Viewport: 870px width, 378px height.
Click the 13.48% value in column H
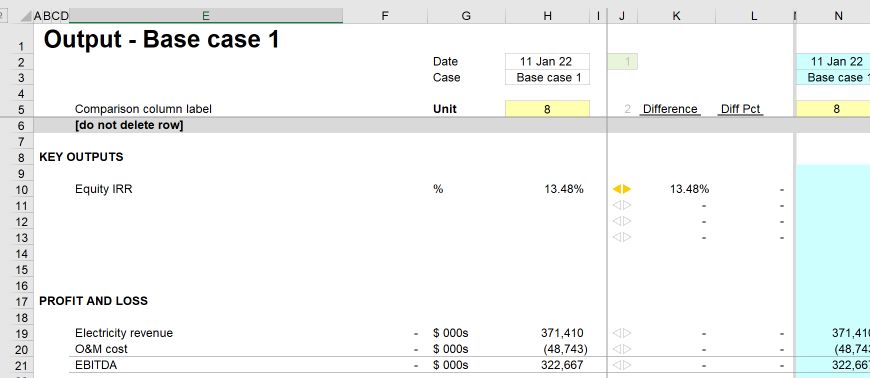[x=564, y=189]
